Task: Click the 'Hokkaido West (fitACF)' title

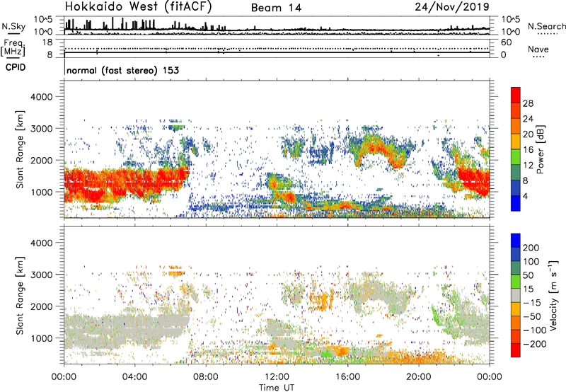Action: click(138, 7)
